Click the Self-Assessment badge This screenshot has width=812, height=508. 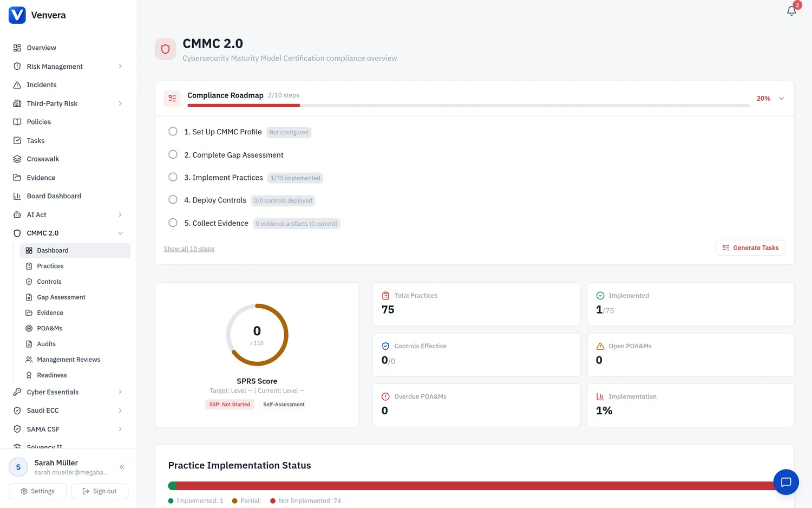pos(284,405)
